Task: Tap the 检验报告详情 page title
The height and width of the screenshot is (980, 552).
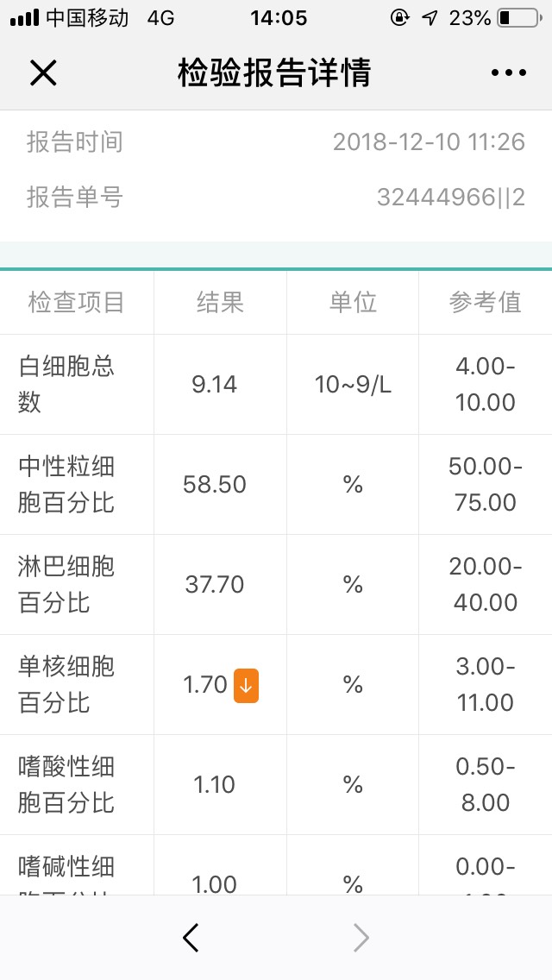Action: [x=274, y=72]
